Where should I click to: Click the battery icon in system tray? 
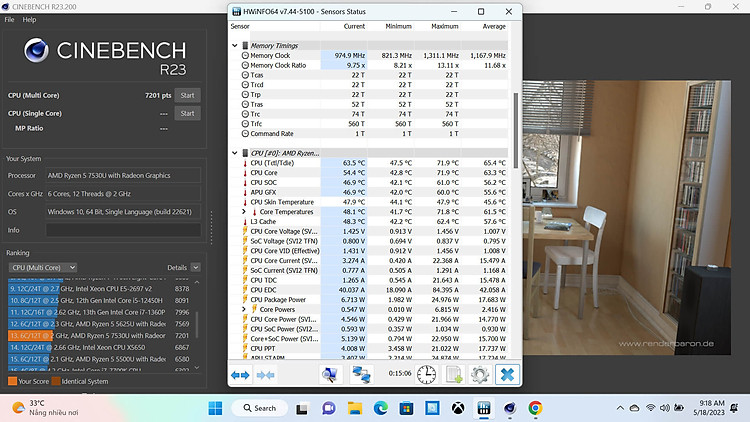[x=679, y=408]
